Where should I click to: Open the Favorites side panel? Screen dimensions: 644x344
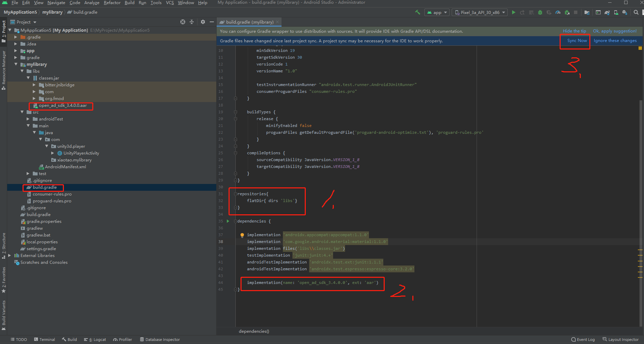pyautogui.click(x=3, y=280)
